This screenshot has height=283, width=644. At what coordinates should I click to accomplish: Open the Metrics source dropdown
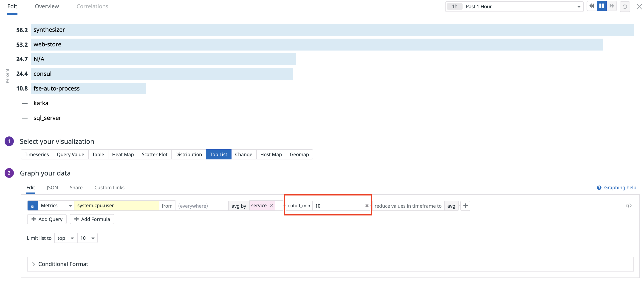(56, 206)
